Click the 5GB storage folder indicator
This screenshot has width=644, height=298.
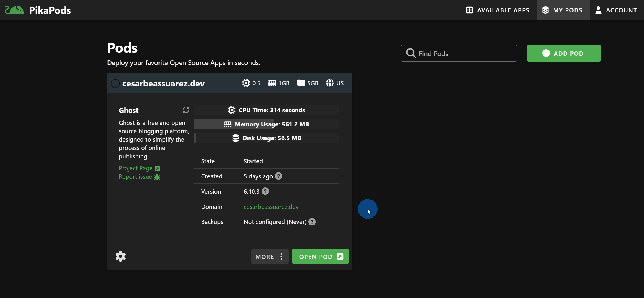point(307,83)
